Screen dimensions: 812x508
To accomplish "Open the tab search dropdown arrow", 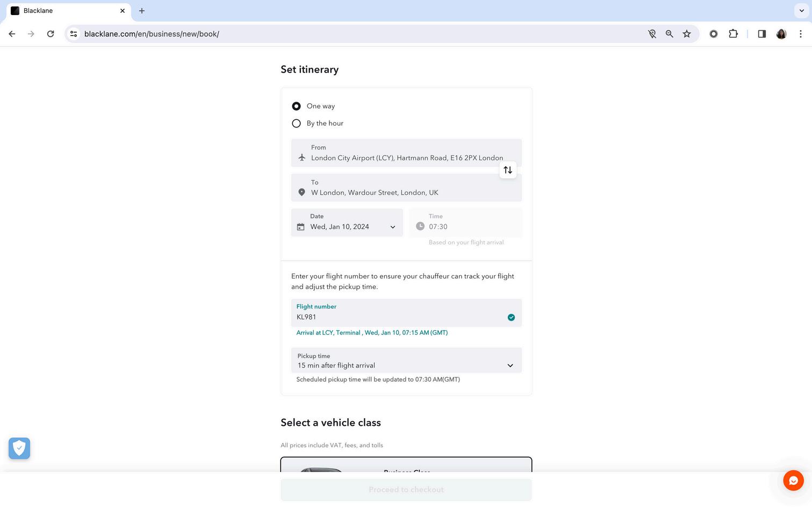I will coord(801,11).
